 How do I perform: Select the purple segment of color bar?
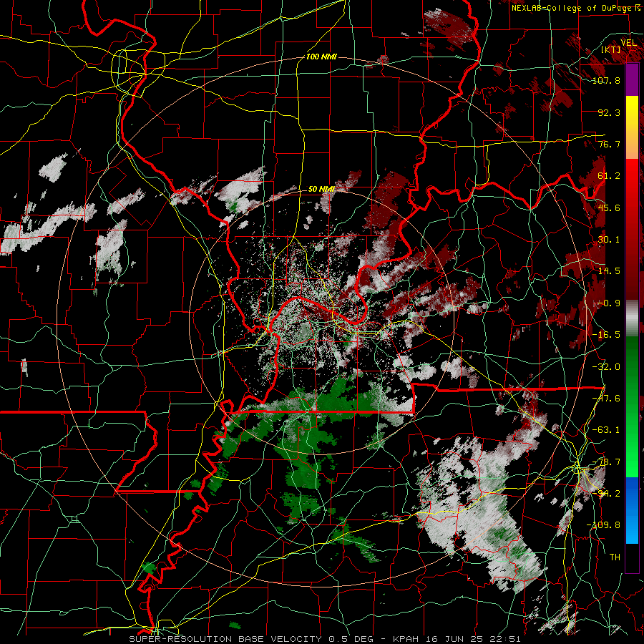[x=632, y=79]
